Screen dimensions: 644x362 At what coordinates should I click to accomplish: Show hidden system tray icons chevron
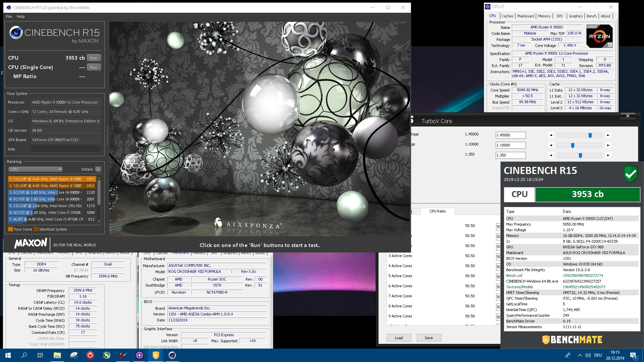pyautogui.click(x=580, y=355)
